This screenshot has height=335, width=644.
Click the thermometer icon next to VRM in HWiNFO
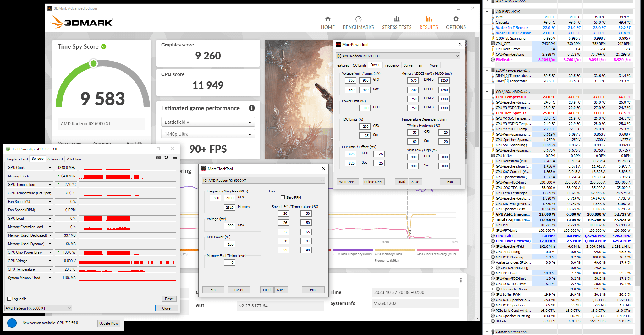[493, 17]
